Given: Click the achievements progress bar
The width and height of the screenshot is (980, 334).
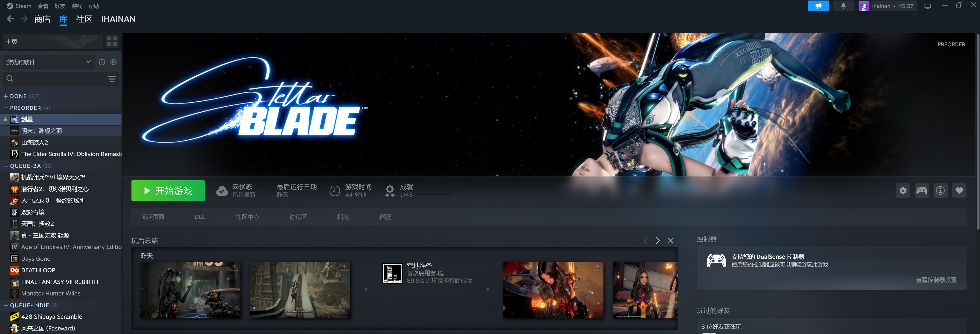Looking at the screenshot, I should (x=433, y=194).
